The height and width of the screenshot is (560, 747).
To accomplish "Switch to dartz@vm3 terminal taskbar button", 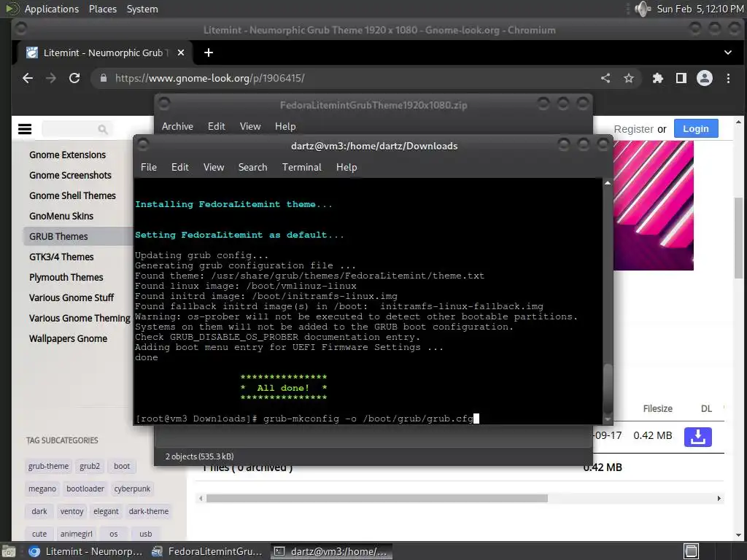I will pos(332,552).
